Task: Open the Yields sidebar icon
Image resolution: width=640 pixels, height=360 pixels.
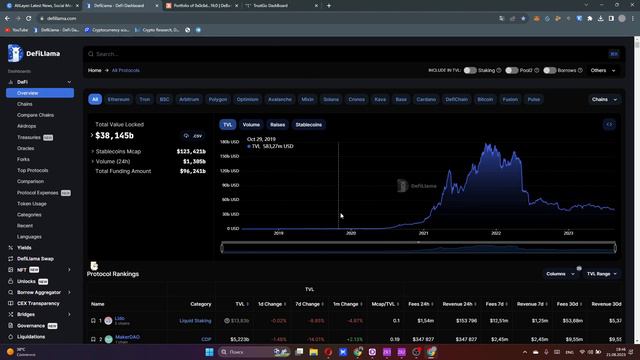Action: (11, 248)
